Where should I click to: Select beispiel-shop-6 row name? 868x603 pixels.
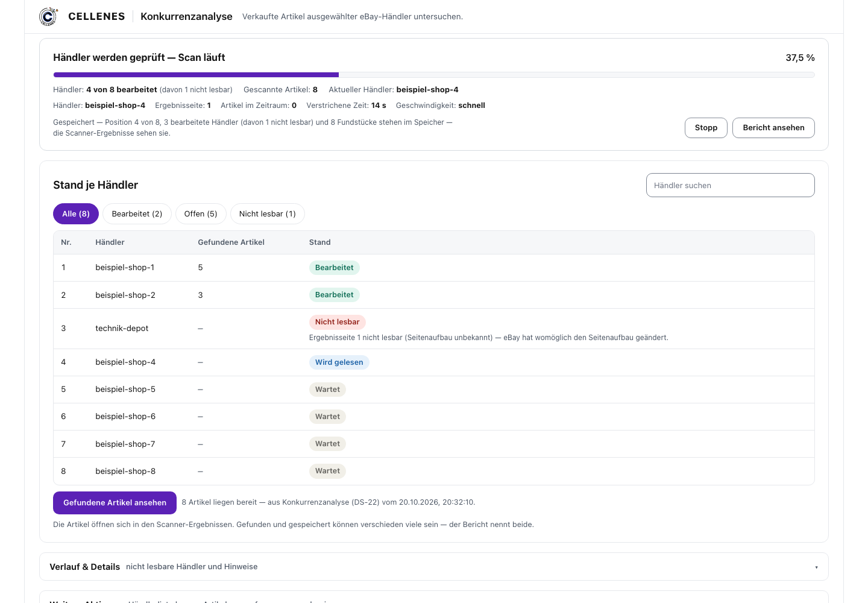pyautogui.click(x=125, y=417)
